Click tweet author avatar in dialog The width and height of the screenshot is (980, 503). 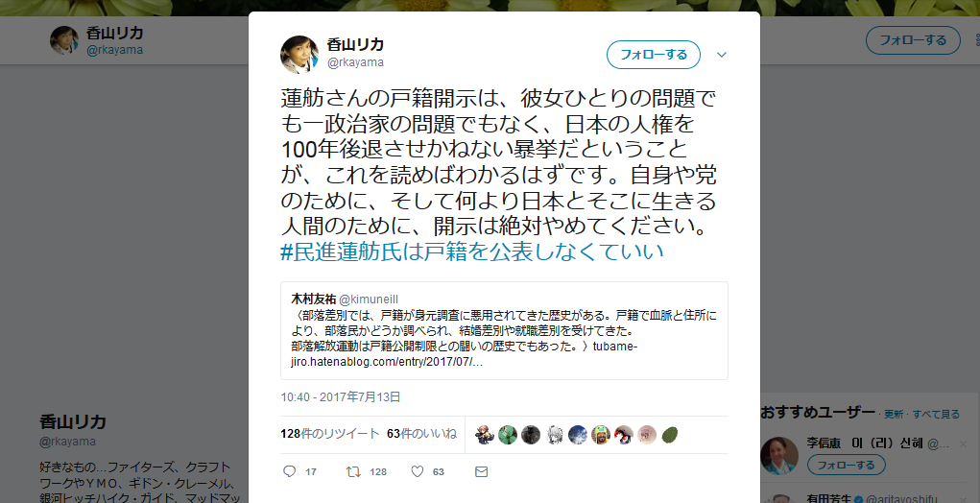(299, 55)
